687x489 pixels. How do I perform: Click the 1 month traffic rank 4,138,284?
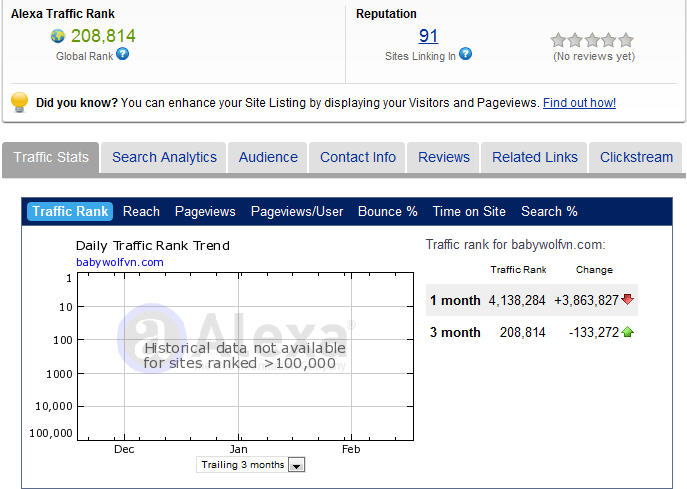pos(517,300)
